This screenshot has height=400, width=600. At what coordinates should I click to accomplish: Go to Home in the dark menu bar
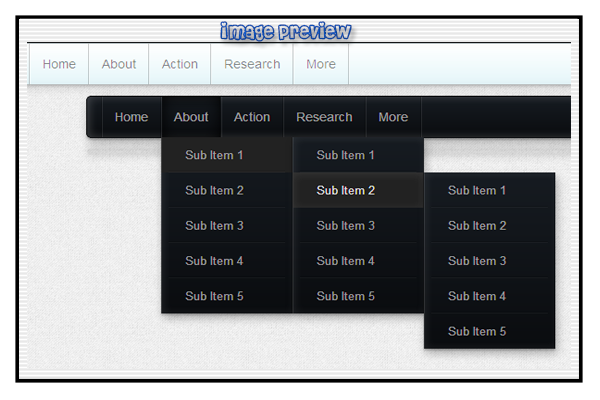click(132, 117)
